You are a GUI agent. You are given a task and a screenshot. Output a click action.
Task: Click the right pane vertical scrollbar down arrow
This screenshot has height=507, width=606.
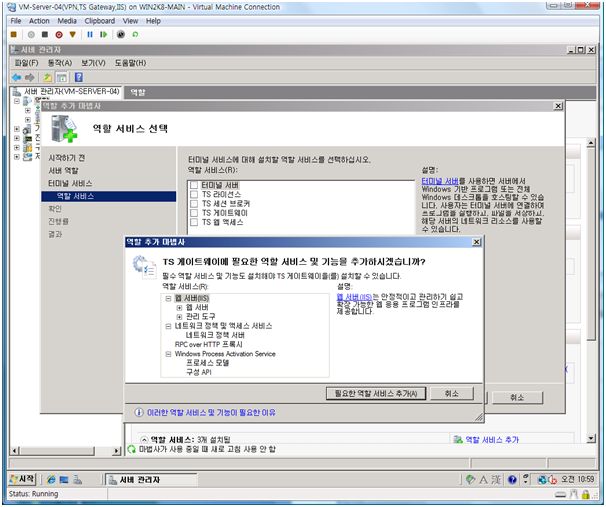tap(591, 438)
